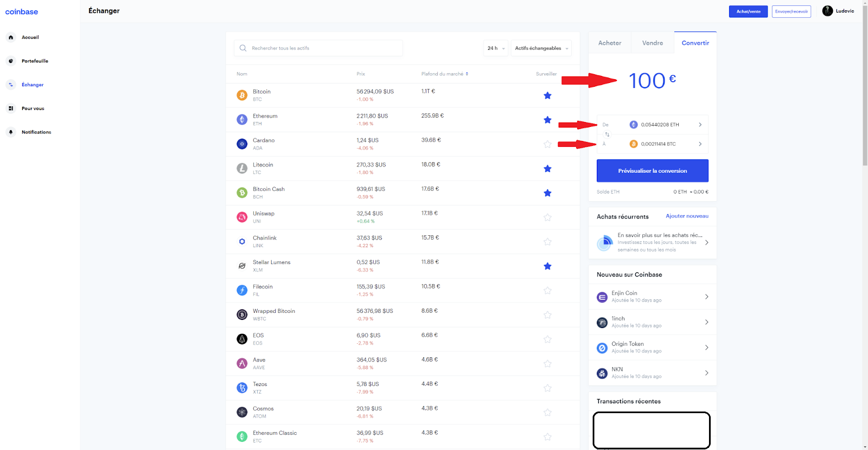The width and height of the screenshot is (868, 450).
Task: Click the Envoyer/recevoir button
Action: coord(791,11)
